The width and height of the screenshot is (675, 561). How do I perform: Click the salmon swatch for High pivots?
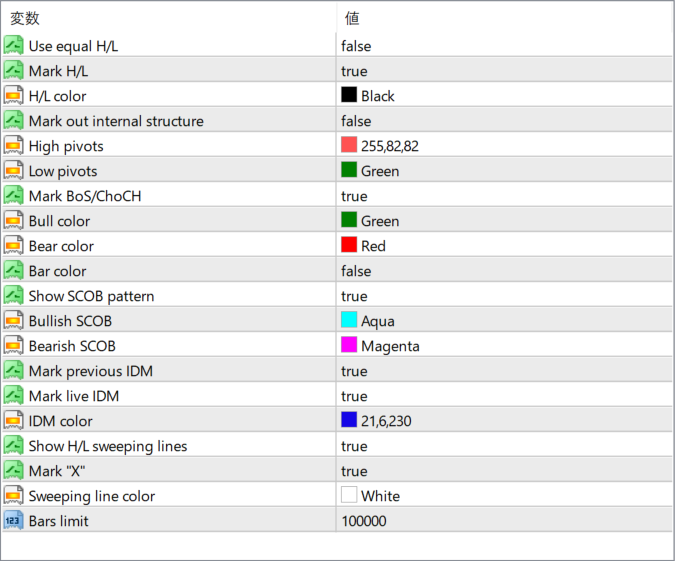click(349, 145)
